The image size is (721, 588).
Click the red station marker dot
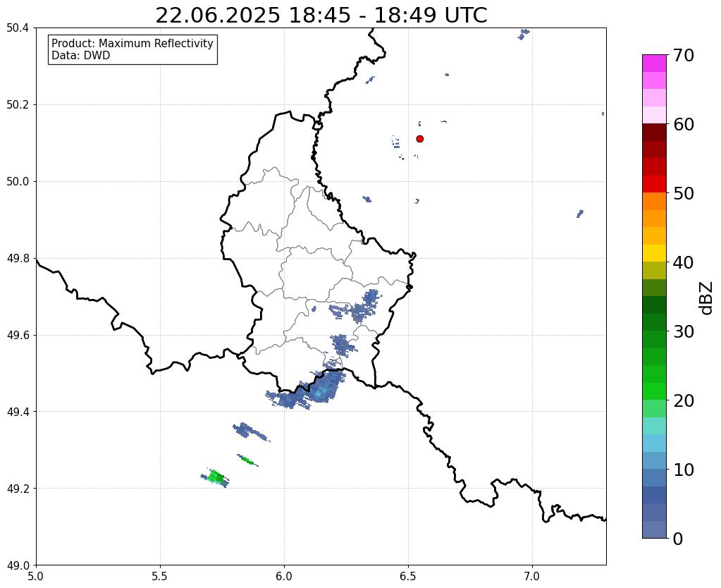click(419, 139)
